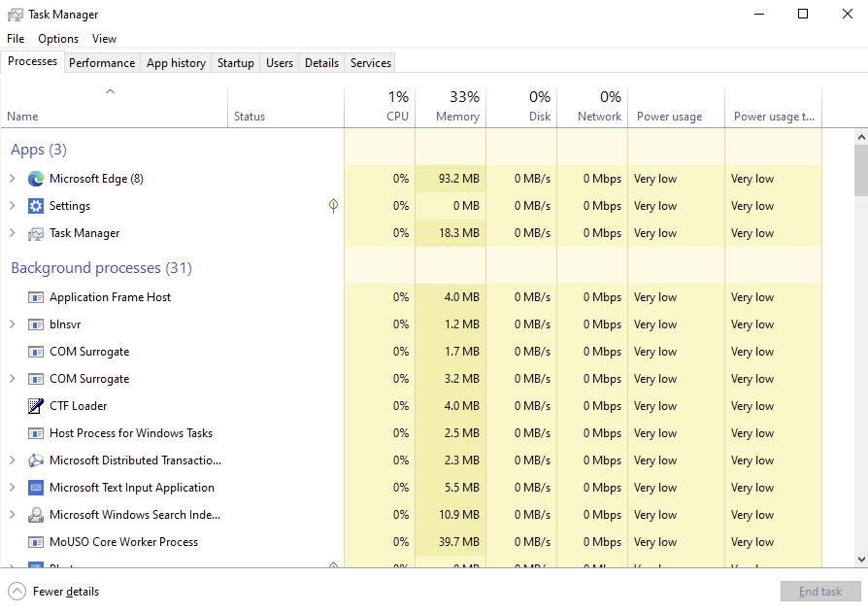Expand the Task Manager process group
The width and height of the screenshot is (868, 613).
click(13, 232)
